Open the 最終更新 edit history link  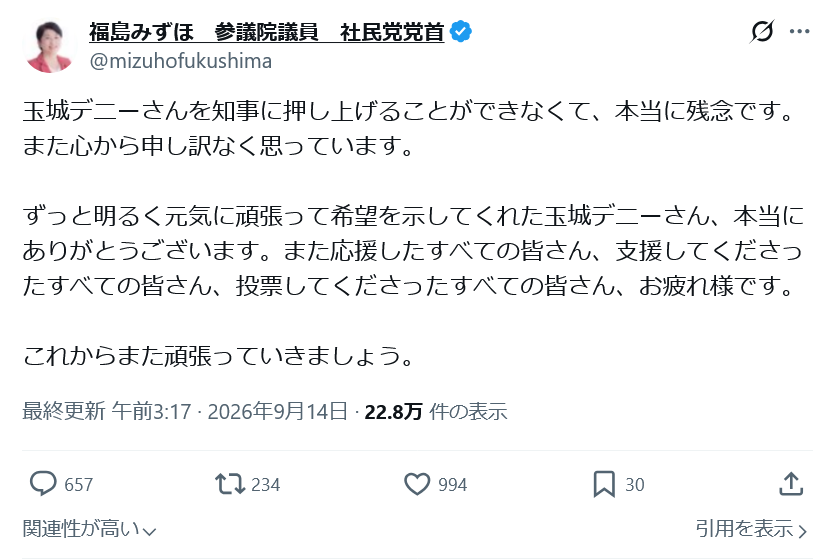pyautogui.click(x=64, y=411)
